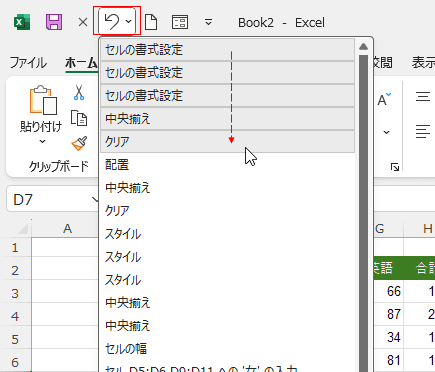The height and width of the screenshot is (372, 435).
Task: Select column H header
Action: 420,229
